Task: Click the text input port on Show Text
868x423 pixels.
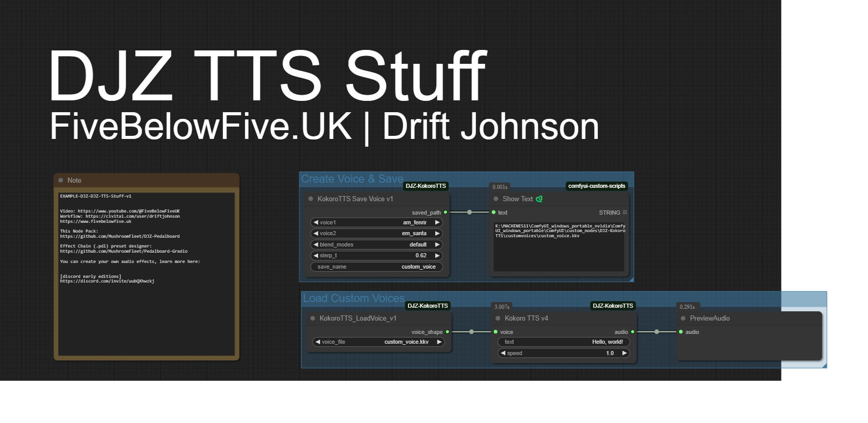Action: [x=493, y=212]
